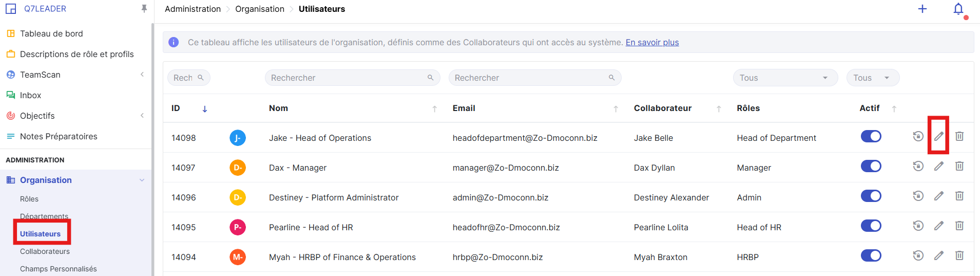Click the Email search field
The height and width of the screenshot is (276, 980).
(529, 78)
